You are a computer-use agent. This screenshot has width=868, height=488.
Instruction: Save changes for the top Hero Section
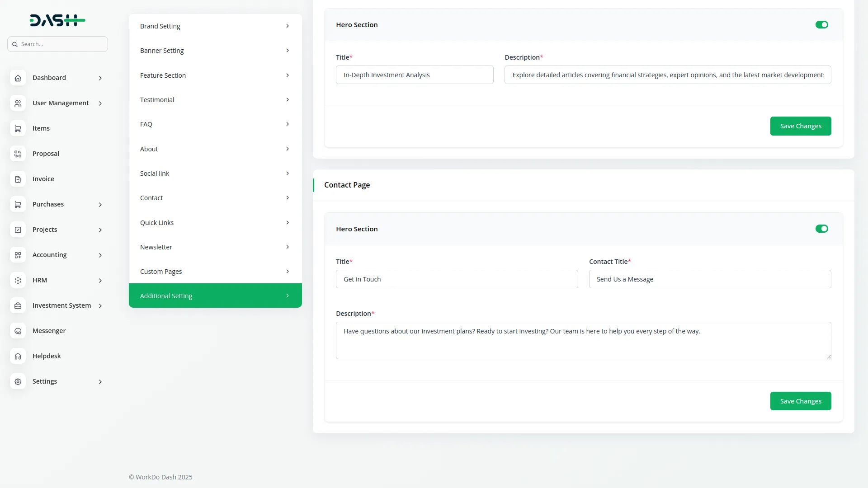[x=800, y=126]
